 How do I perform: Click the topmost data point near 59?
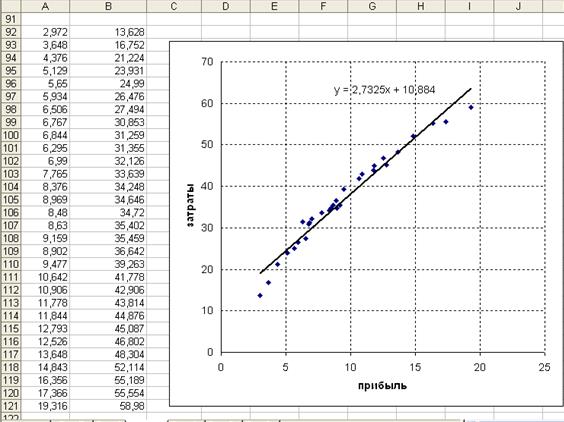[x=471, y=107]
